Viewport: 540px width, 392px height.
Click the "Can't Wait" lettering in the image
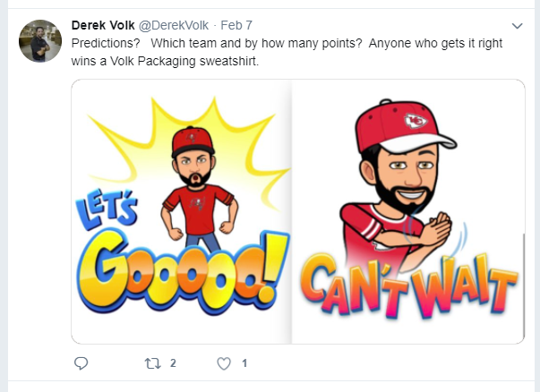408,285
